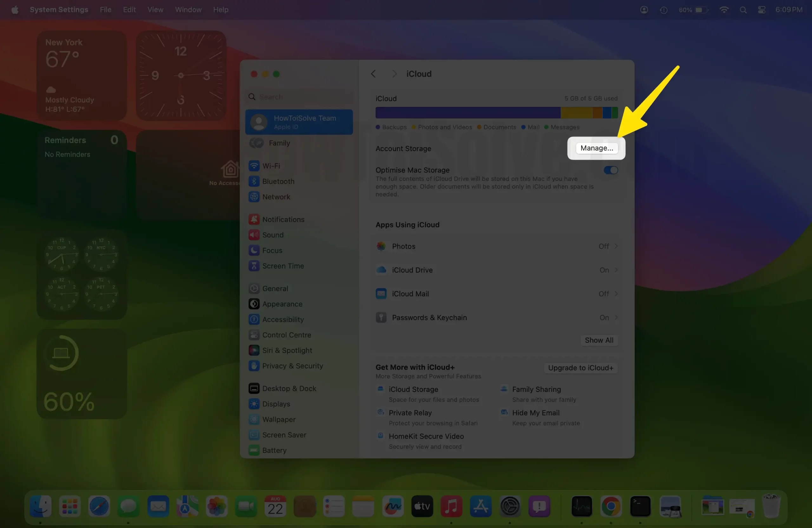The width and height of the screenshot is (812, 528).
Task: Open the System Settings menu
Action: (x=59, y=10)
